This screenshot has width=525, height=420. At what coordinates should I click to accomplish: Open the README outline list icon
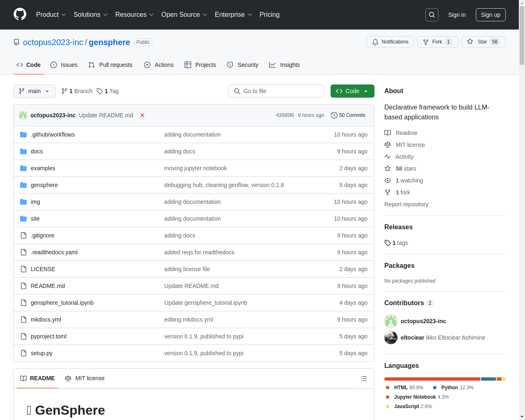point(364,379)
